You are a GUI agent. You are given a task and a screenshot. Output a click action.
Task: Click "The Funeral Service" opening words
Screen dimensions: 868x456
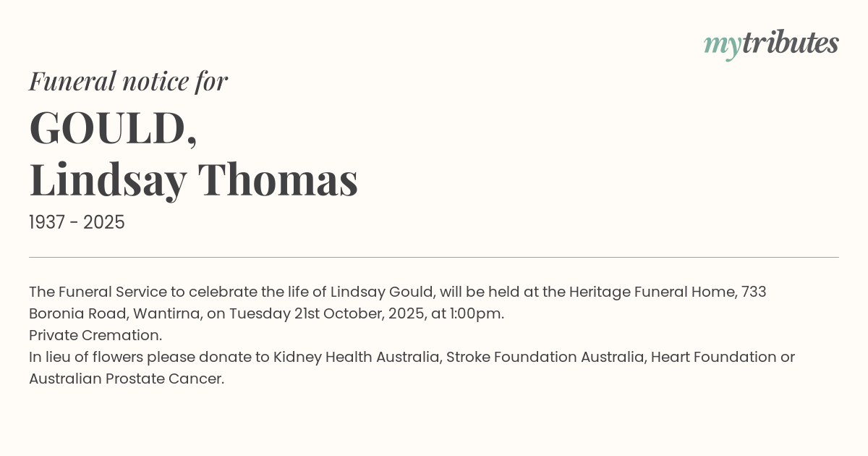98,292
